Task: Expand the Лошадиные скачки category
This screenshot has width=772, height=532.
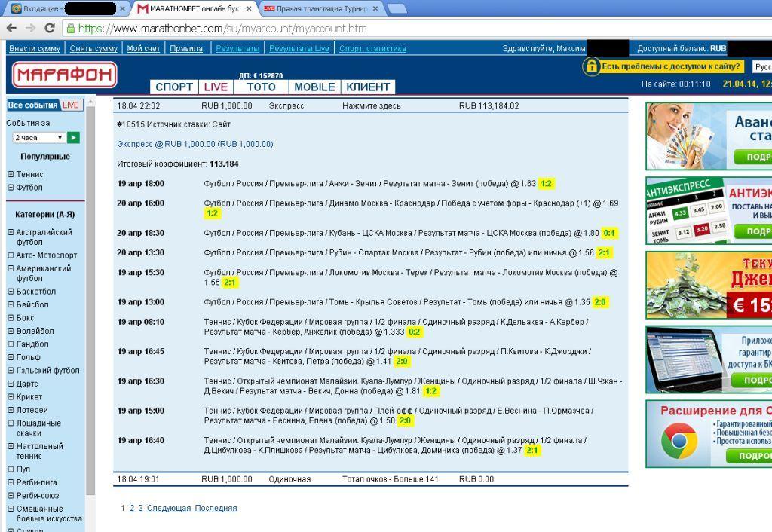Action: (x=11, y=423)
